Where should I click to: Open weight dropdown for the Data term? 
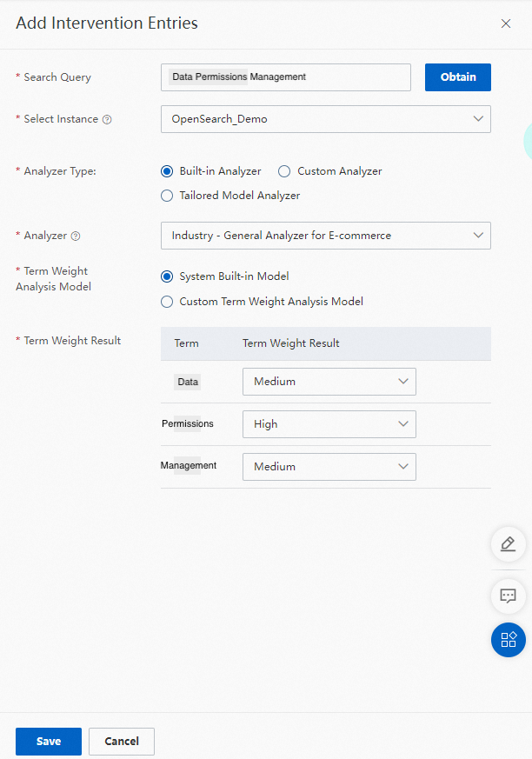[329, 382]
